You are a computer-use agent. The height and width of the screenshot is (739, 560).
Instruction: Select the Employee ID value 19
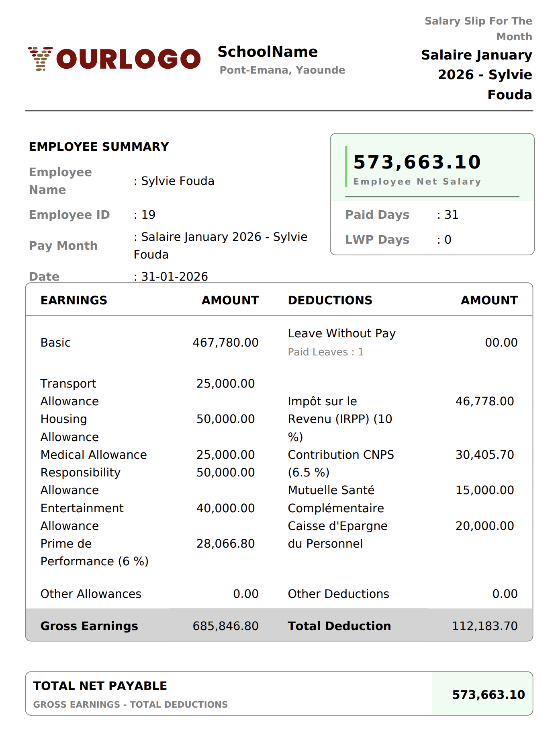tap(148, 215)
